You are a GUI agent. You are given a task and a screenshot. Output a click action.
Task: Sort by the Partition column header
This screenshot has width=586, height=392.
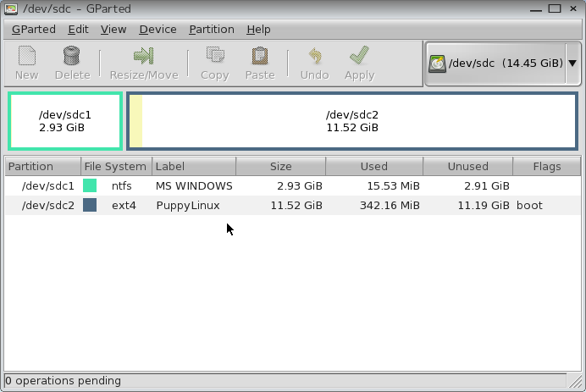(x=43, y=166)
